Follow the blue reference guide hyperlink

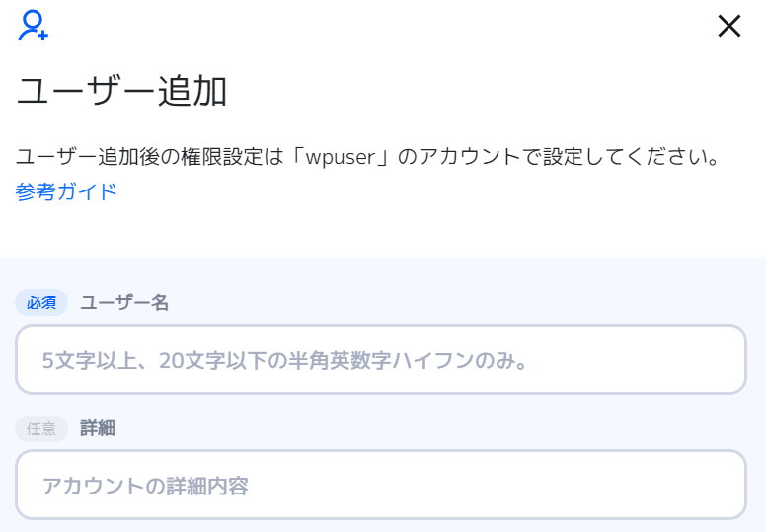[x=66, y=191]
